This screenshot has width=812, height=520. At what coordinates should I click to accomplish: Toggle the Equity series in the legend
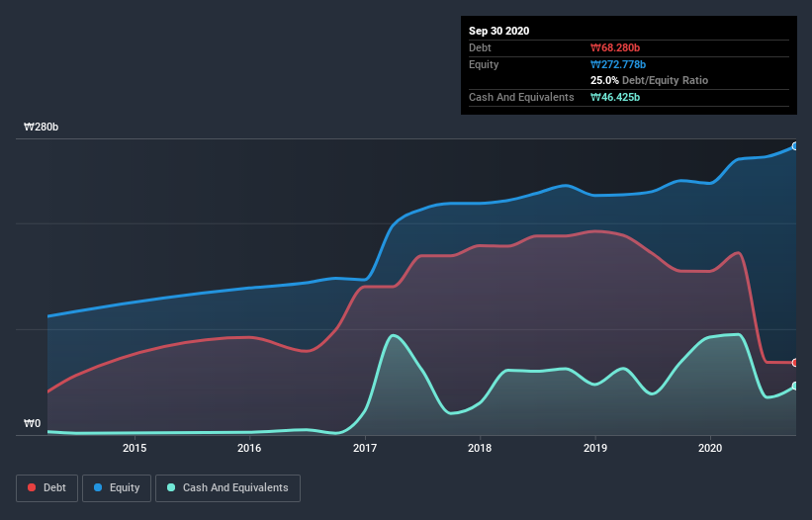[117, 488]
